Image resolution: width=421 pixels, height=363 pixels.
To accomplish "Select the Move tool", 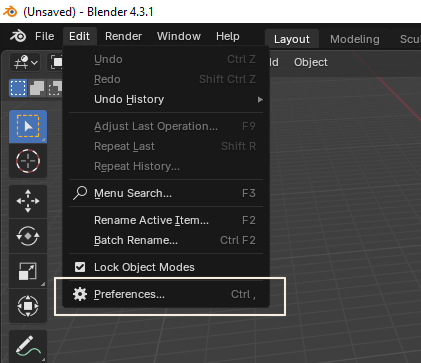I will [28, 201].
